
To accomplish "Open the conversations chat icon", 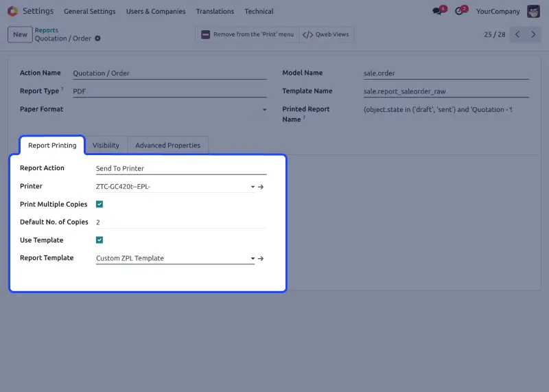I will point(437,11).
